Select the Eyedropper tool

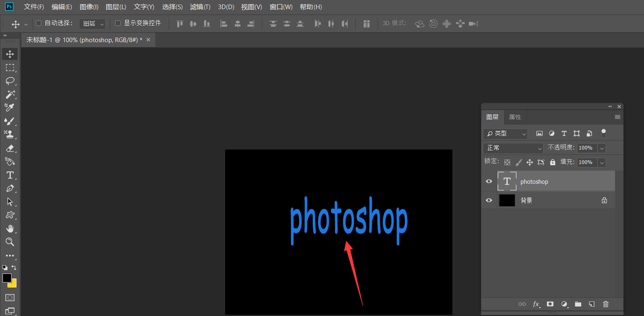pos(10,107)
